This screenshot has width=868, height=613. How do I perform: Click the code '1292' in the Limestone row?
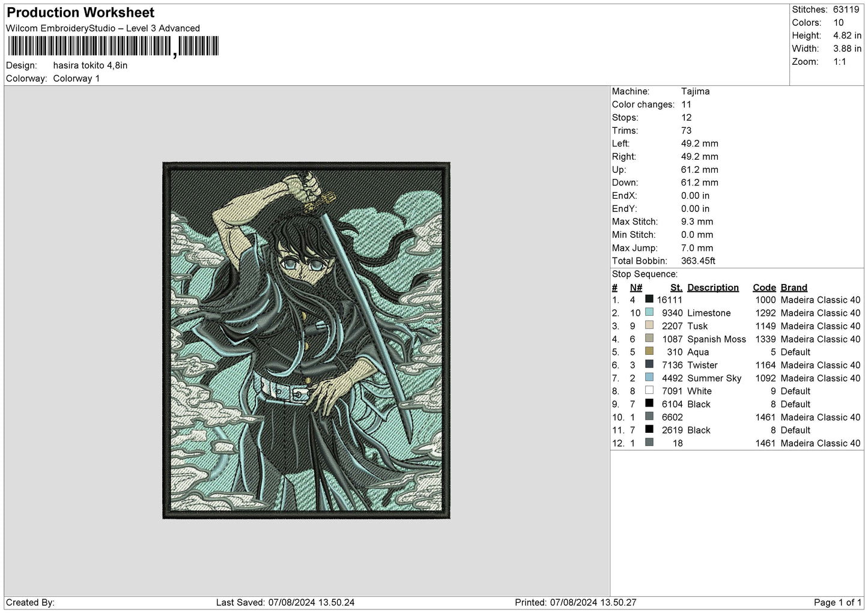click(x=765, y=313)
